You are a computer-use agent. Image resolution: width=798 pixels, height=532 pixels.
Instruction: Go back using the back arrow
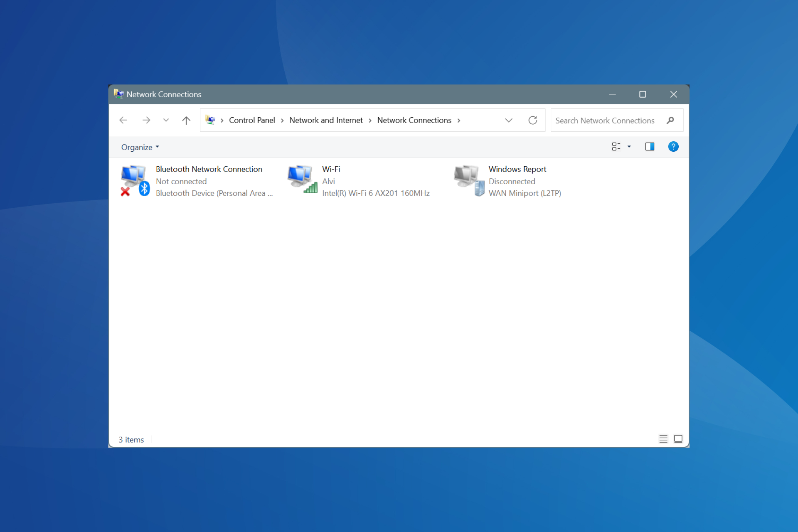(x=123, y=121)
